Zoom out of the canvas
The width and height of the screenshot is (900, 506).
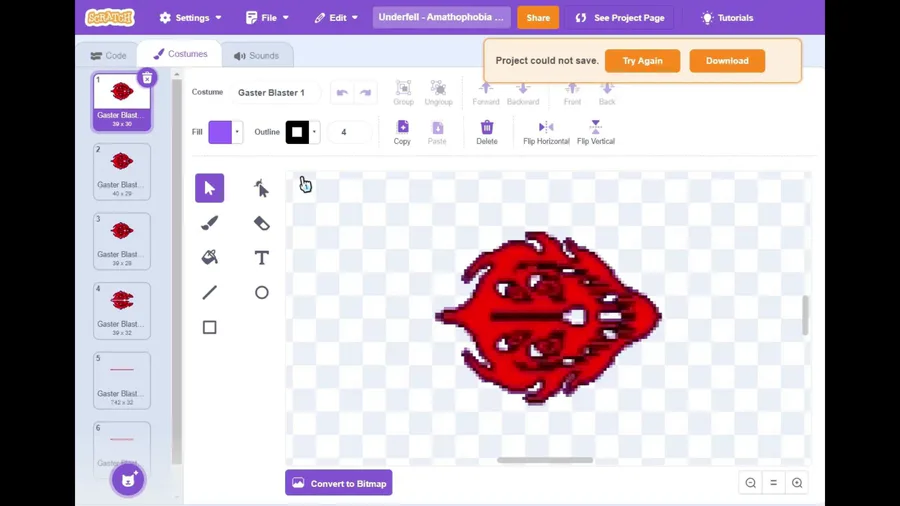751,483
